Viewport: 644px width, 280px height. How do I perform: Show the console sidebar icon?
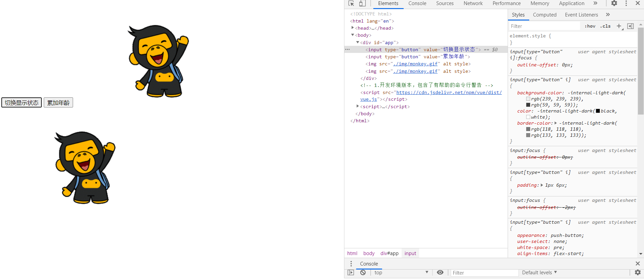tap(351, 273)
